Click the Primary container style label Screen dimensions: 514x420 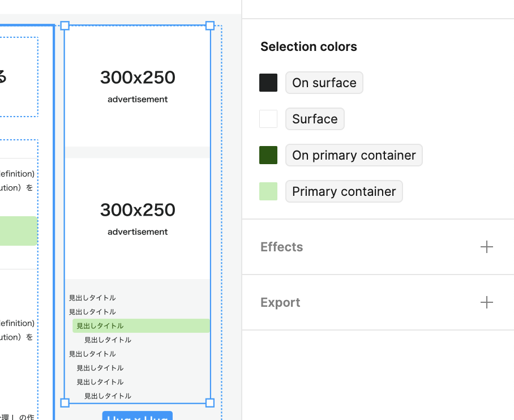(x=344, y=191)
